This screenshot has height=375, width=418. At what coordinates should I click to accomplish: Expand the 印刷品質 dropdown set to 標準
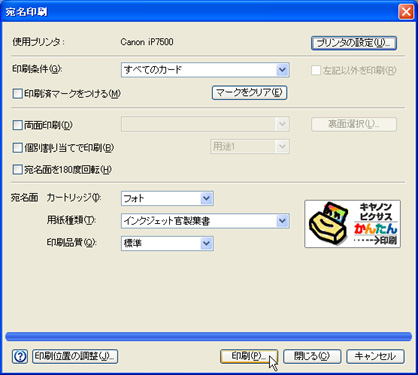click(167, 244)
